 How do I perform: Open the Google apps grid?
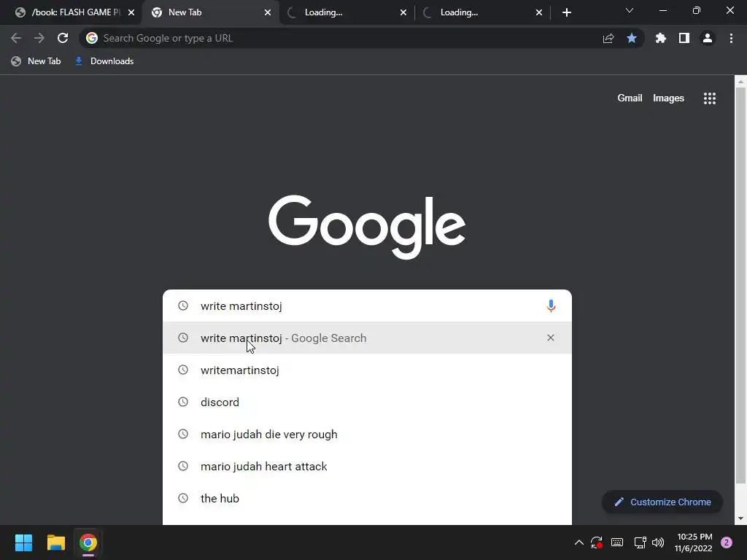(x=709, y=98)
